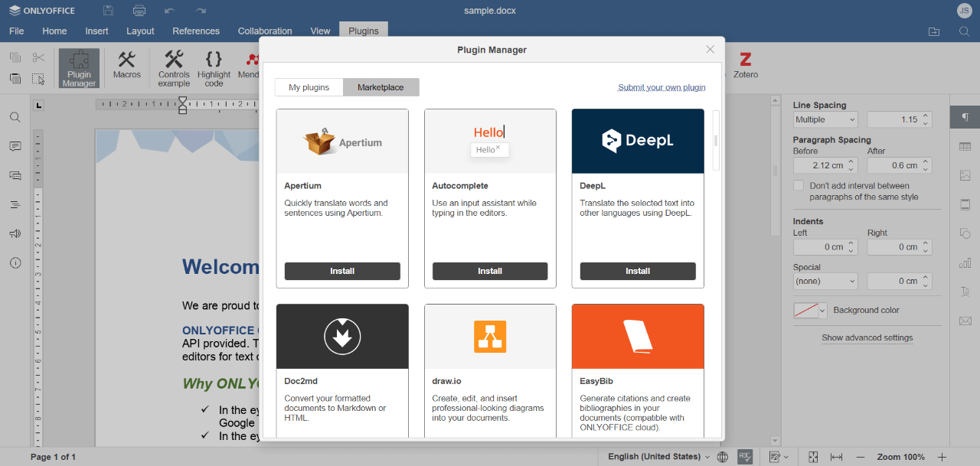
Task: Launch the Controls example plugin
Action: [x=174, y=68]
